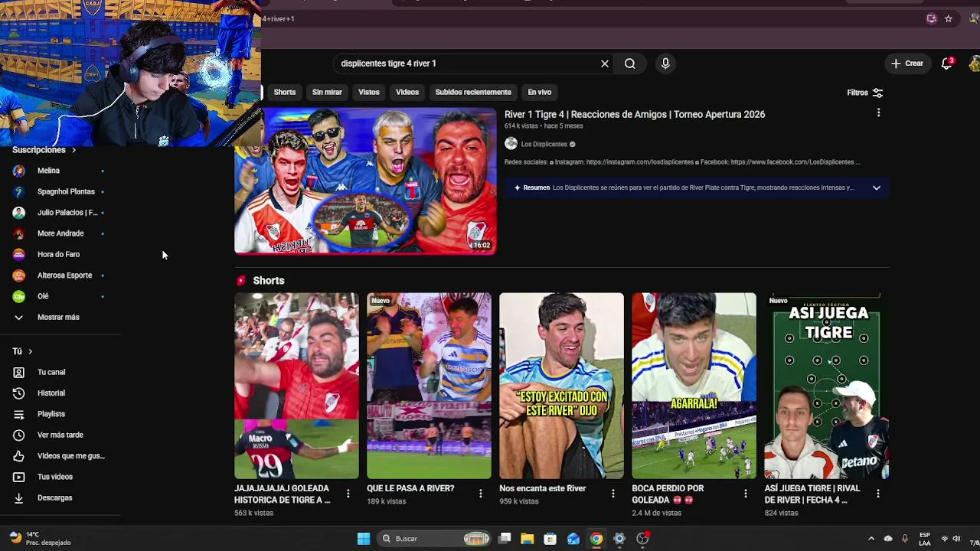Open the Olé subscription channel
The height and width of the screenshot is (551, 980).
pos(43,296)
